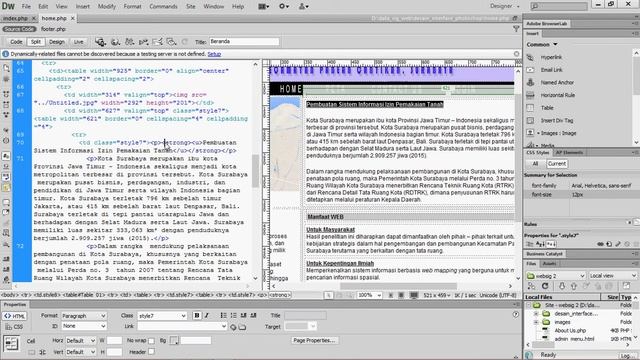Click the Page Properties button

(314, 340)
